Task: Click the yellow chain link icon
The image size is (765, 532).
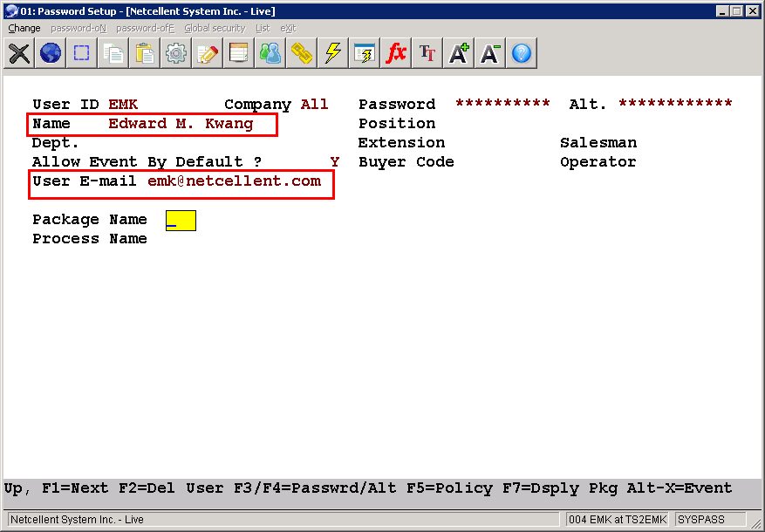Action: point(301,53)
